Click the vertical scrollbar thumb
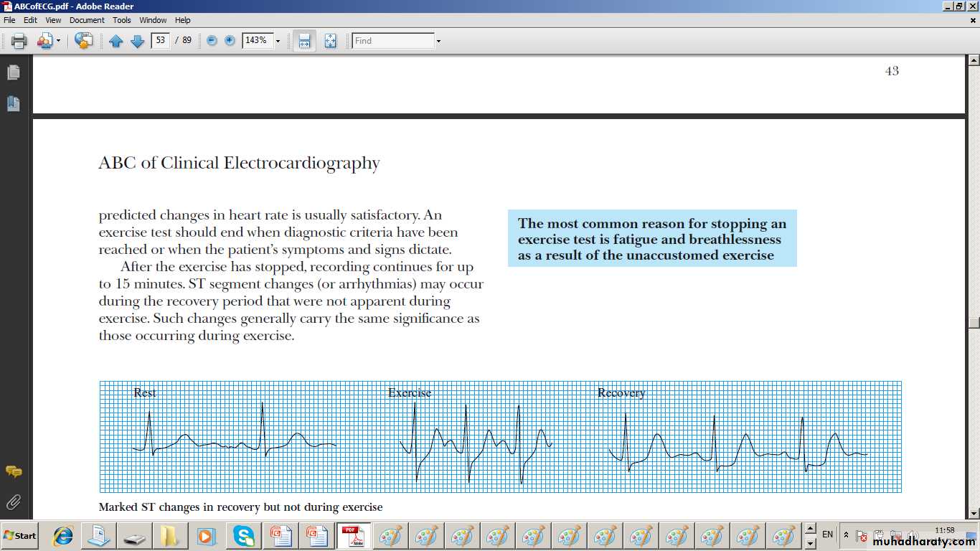The height and width of the screenshot is (551, 980). pos(974,323)
